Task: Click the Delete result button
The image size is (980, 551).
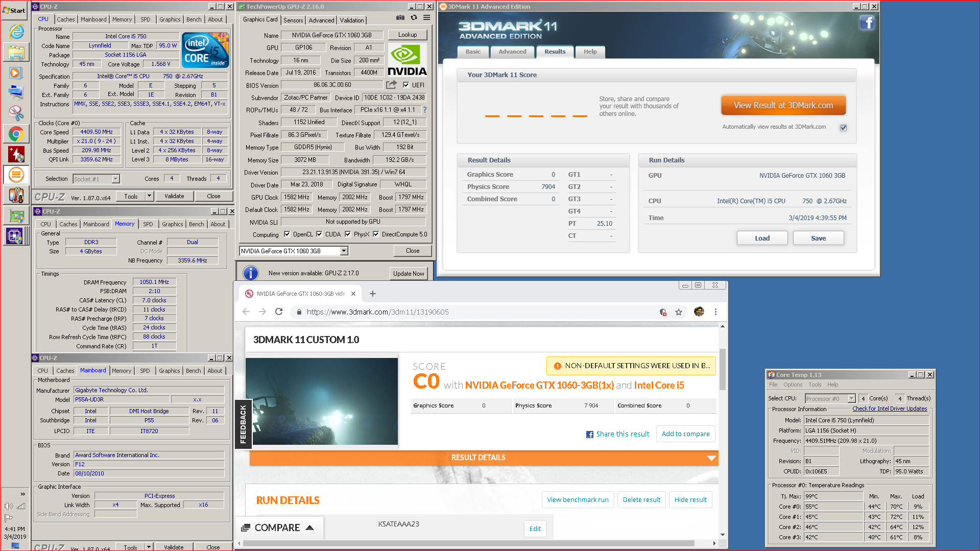Action: 641,499
